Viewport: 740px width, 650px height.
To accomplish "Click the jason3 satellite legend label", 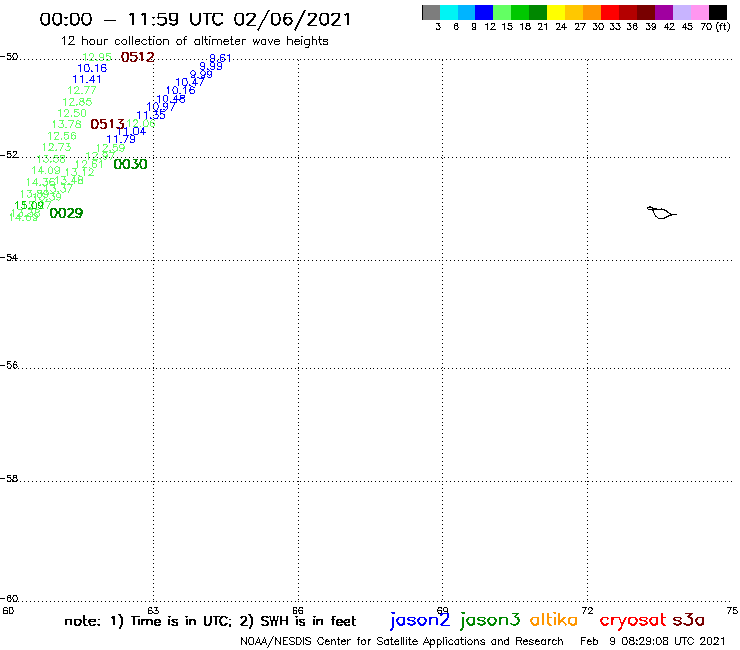I will point(490,621).
